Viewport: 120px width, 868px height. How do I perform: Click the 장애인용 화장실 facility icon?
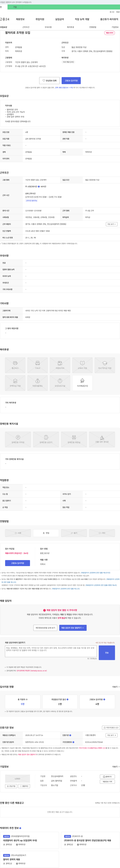[74, 439]
